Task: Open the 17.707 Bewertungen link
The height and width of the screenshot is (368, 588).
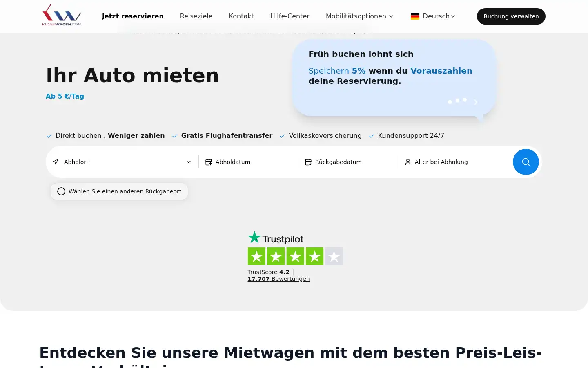Action: coord(278,279)
